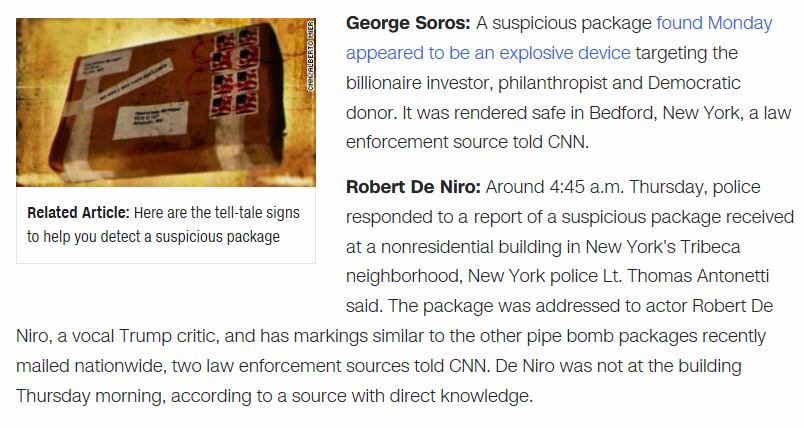804x428 pixels.
Task: Click the flag stamps on the package image
Action: click(235, 73)
